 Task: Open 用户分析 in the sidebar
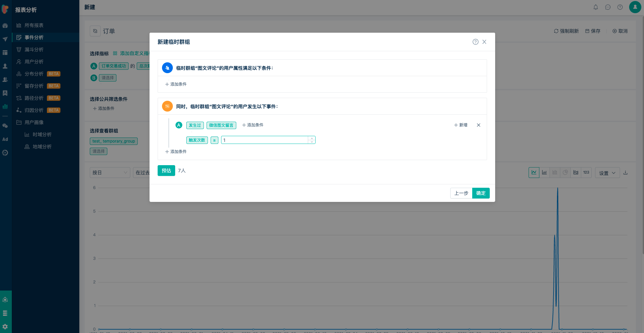coord(34,62)
